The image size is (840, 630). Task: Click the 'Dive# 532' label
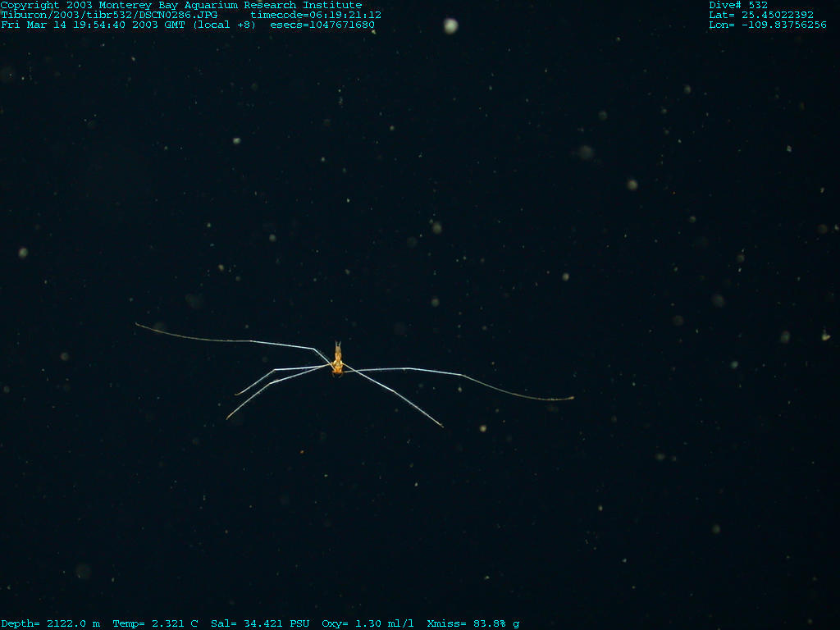click(x=738, y=5)
